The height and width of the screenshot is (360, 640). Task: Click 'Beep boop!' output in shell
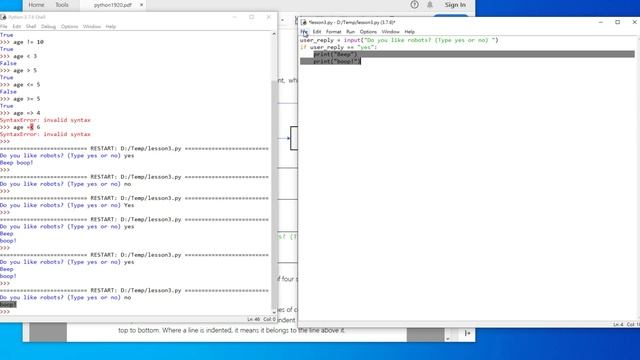(16, 163)
